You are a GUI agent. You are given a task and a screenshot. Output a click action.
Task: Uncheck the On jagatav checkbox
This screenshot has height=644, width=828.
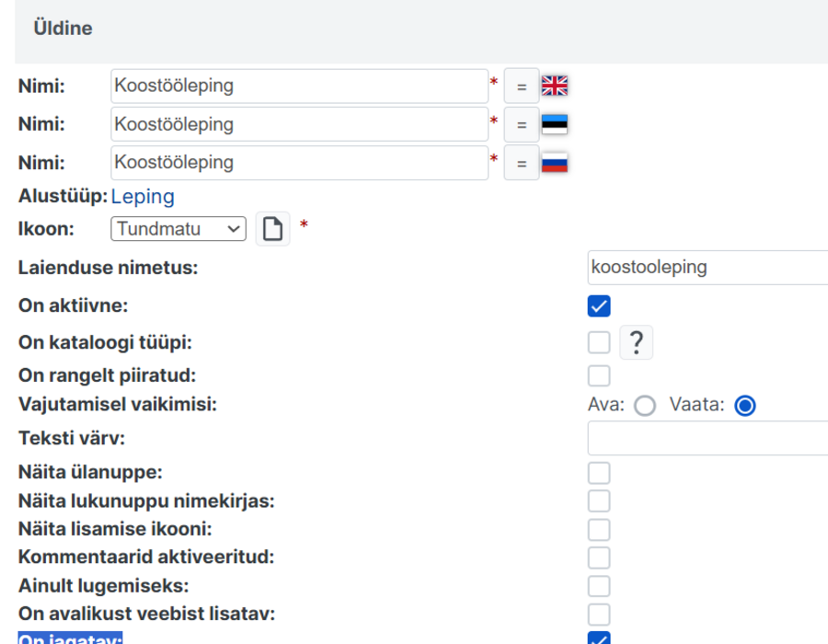point(599,638)
